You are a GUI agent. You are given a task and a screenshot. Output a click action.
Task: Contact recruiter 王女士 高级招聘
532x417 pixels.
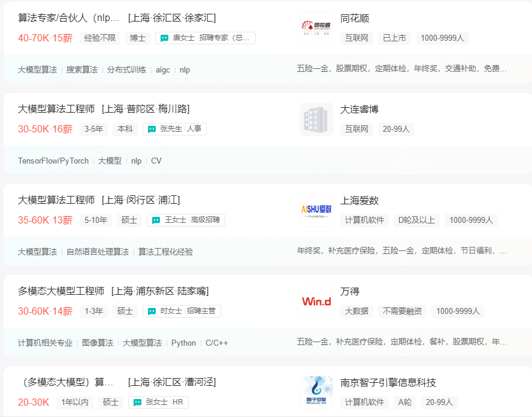pyautogui.click(x=186, y=220)
